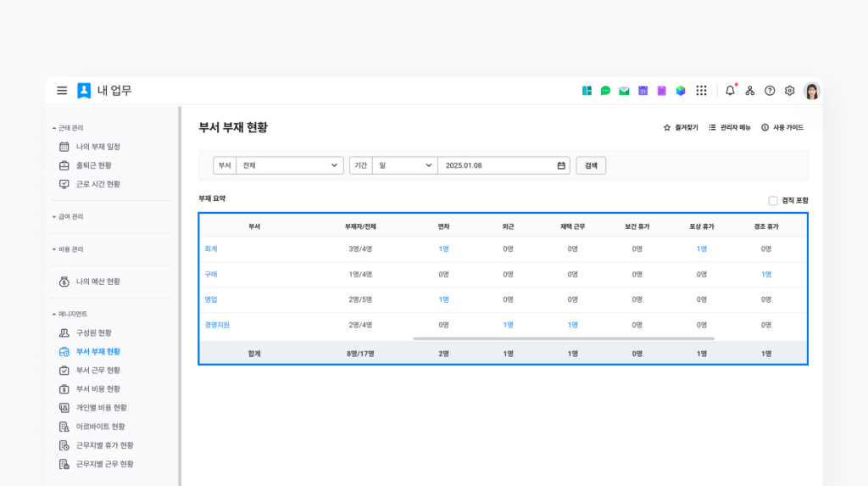868x486 pixels.
Task: Open the 경영지원 department link
Action: click(x=217, y=325)
